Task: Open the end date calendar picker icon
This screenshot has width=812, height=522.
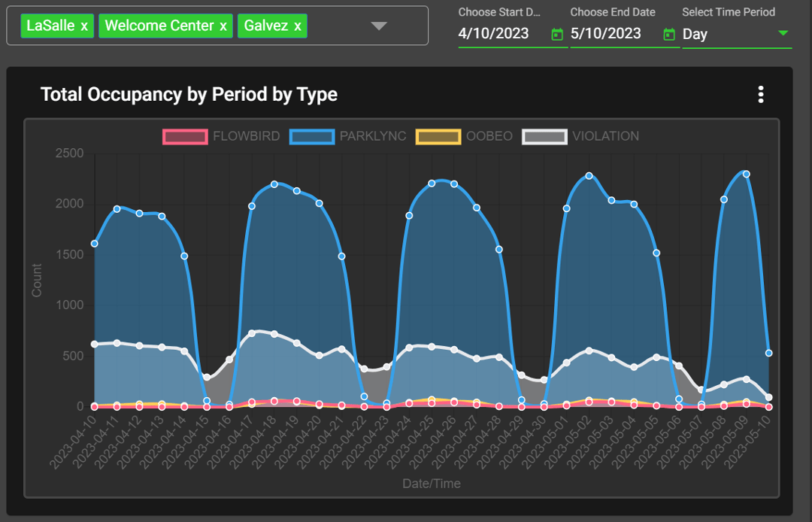Action: coord(669,35)
